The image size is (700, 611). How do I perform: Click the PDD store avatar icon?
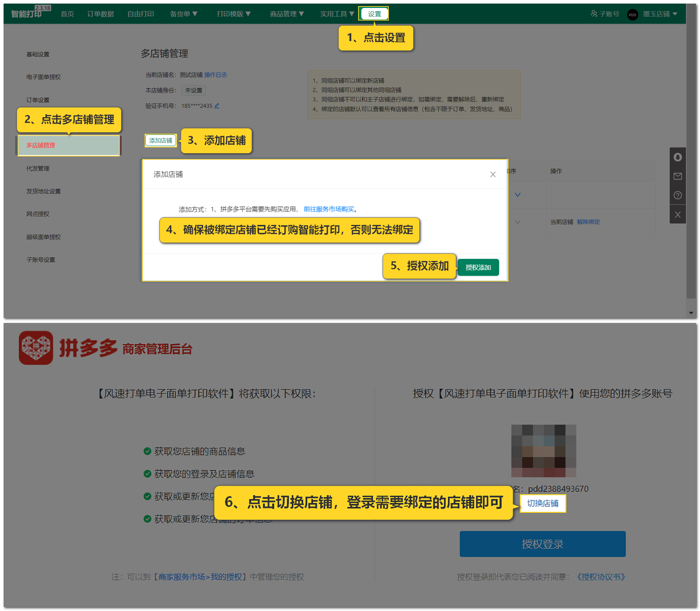[x=632, y=14]
